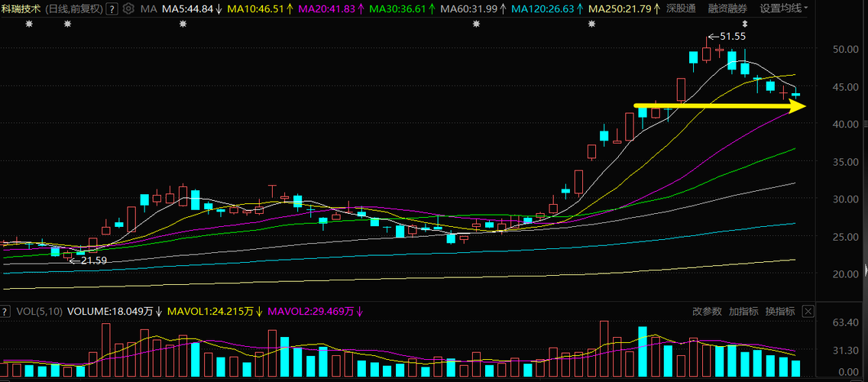Viewport: 868px width, 382px height.
Task: Toggle the MA250:21.79 moving average label
Action: [623, 9]
